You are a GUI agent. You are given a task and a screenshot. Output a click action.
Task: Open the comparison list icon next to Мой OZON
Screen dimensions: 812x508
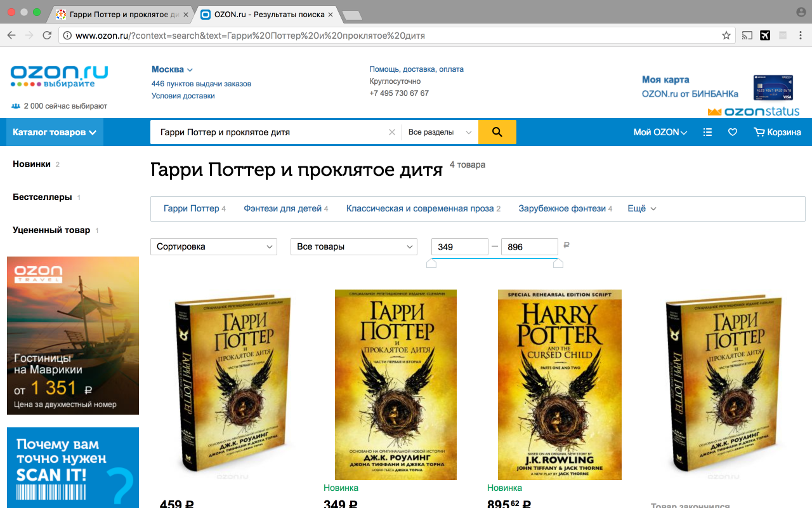tap(708, 132)
